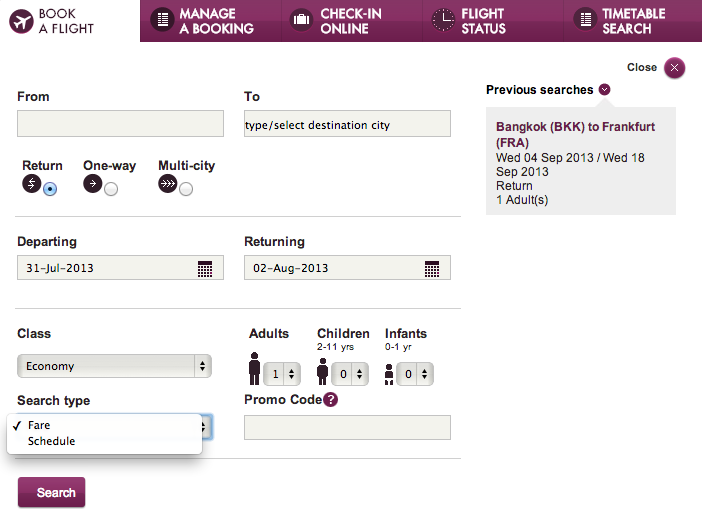
Task: Open the Class Economy dropdown
Action: click(x=114, y=366)
